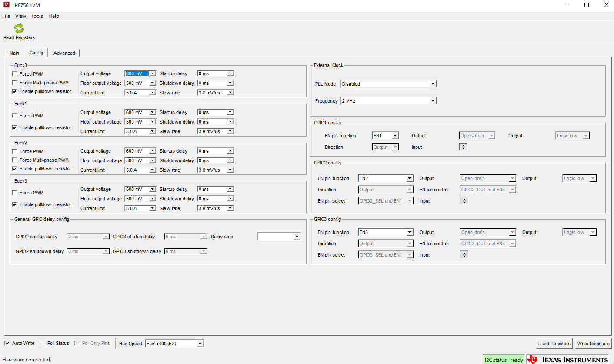The height and width of the screenshot is (364, 614).
Task: Open the View menu
Action: [x=20, y=16]
